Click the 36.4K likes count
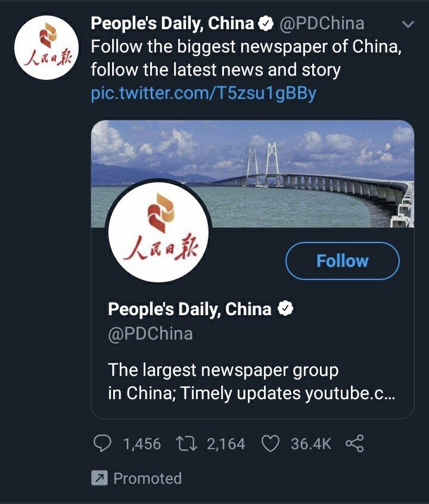The image size is (429, 504). (x=310, y=444)
